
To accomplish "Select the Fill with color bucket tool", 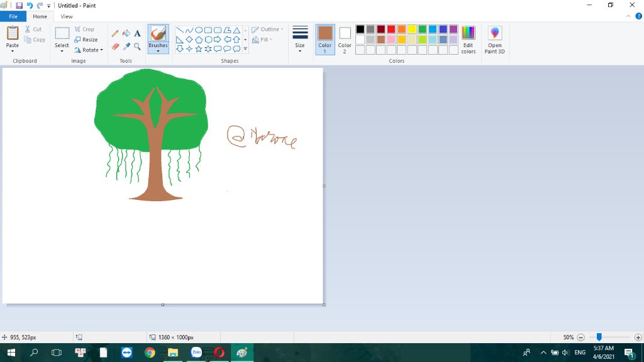I will 126,34.
